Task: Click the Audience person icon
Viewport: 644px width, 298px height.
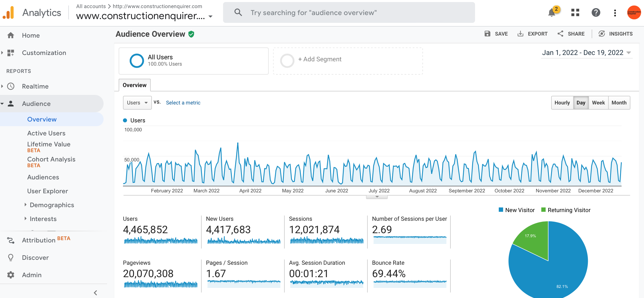Action: click(x=11, y=104)
